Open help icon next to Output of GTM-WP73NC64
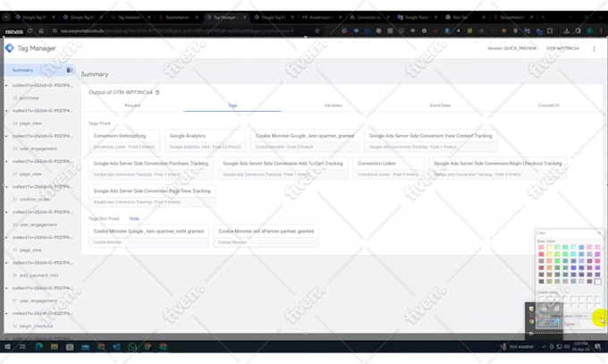Image resolution: width=608 pixels, height=364 pixels. [x=157, y=92]
